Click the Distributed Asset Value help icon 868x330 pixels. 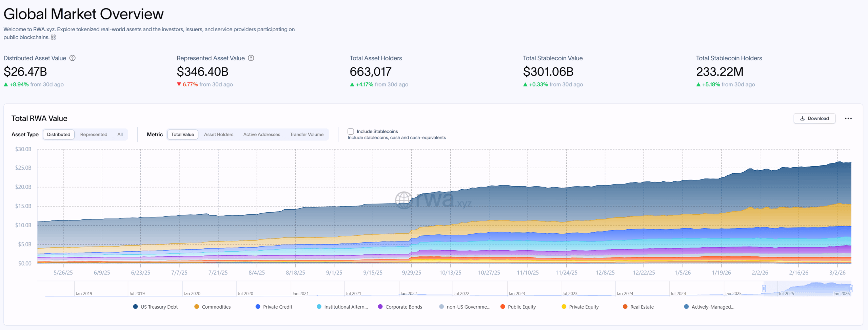[72, 58]
